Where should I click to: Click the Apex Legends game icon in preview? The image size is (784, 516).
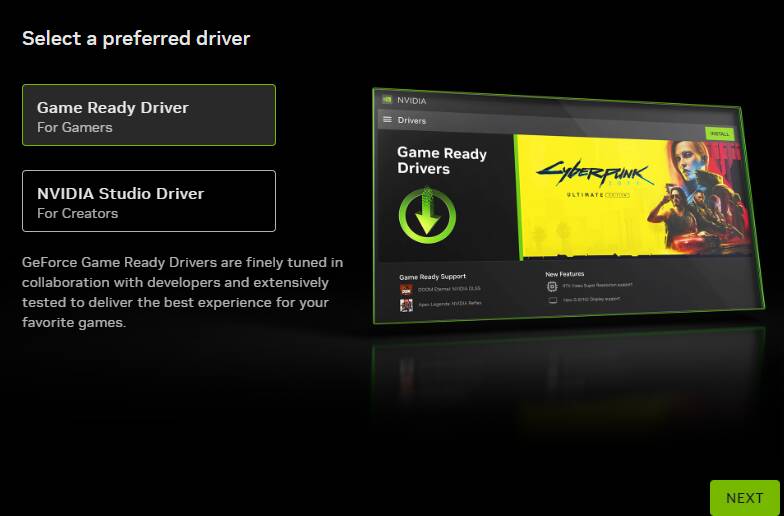tap(406, 304)
